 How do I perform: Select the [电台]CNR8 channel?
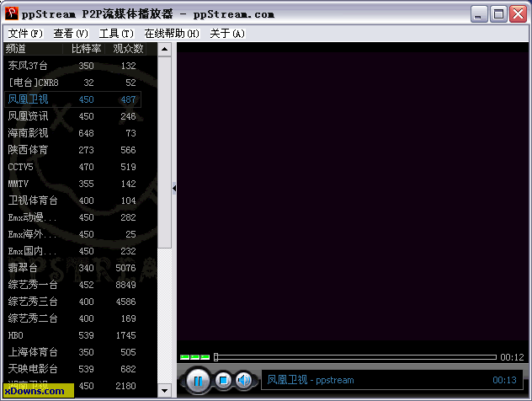pos(72,83)
